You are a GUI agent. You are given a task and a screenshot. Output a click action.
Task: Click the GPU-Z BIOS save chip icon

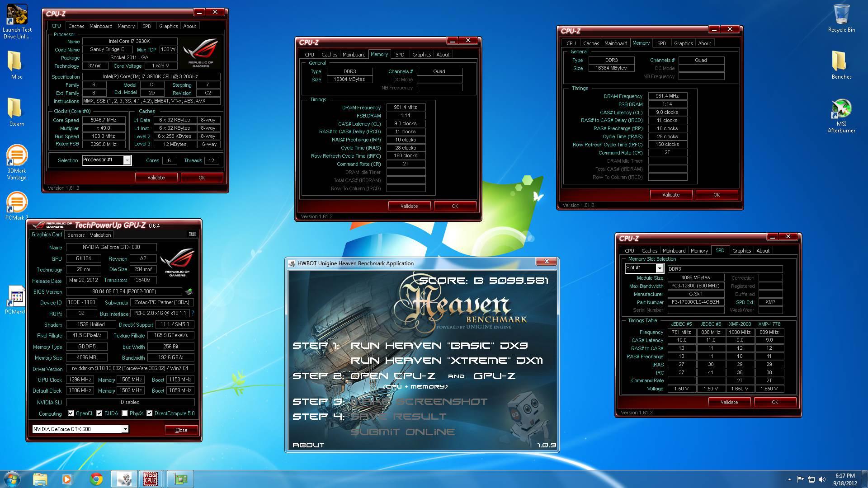(189, 292)
